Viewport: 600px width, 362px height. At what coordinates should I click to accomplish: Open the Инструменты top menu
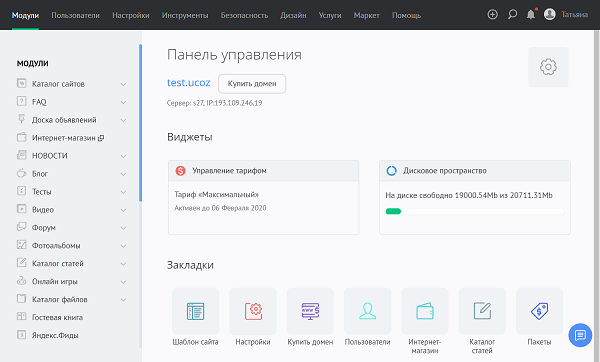click(185, 15)
